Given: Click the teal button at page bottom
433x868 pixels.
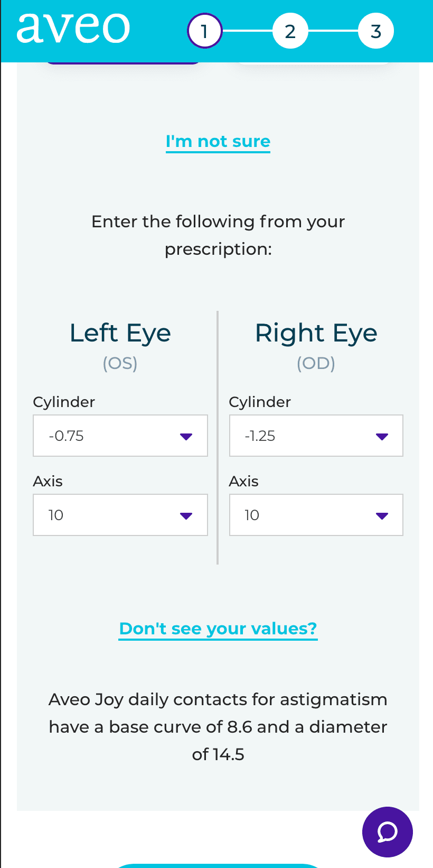Looking at the screenshot, I should pyautogui.click(x=218, y=865).
